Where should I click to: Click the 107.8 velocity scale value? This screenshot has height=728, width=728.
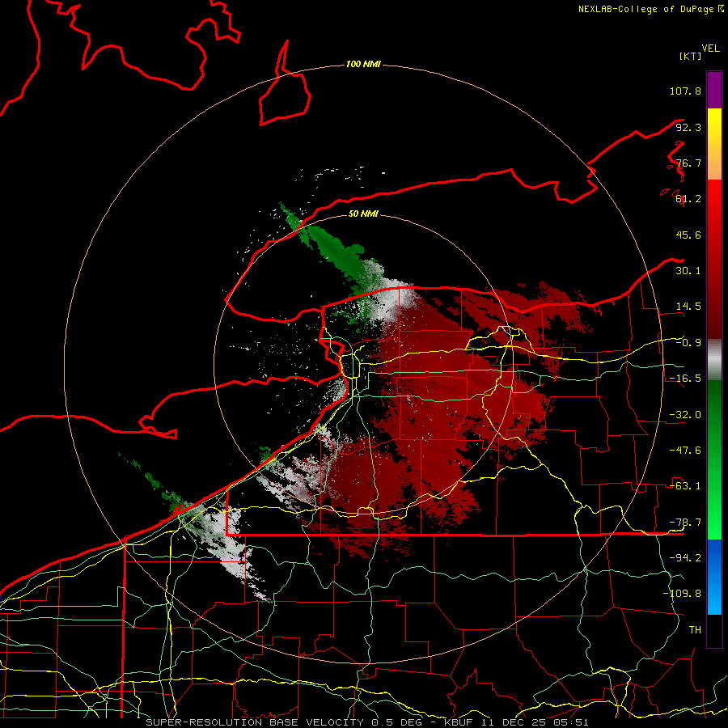point(685,91)
